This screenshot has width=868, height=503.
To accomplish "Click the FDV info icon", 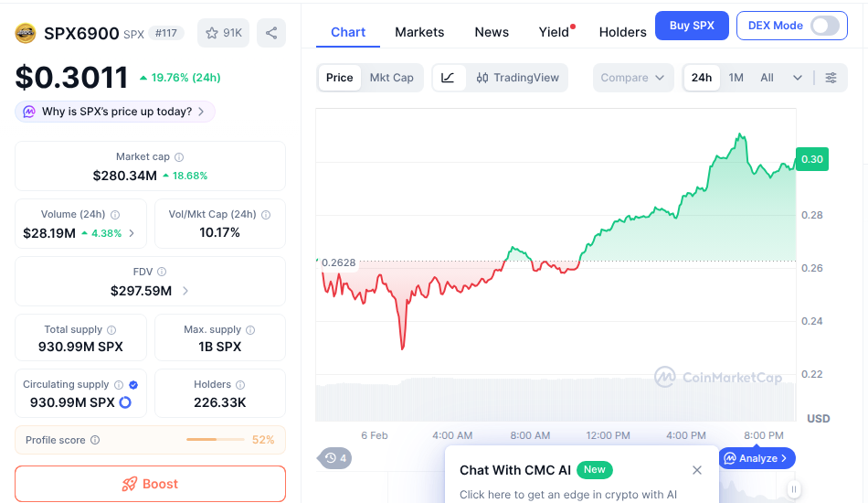I will 162,272.
